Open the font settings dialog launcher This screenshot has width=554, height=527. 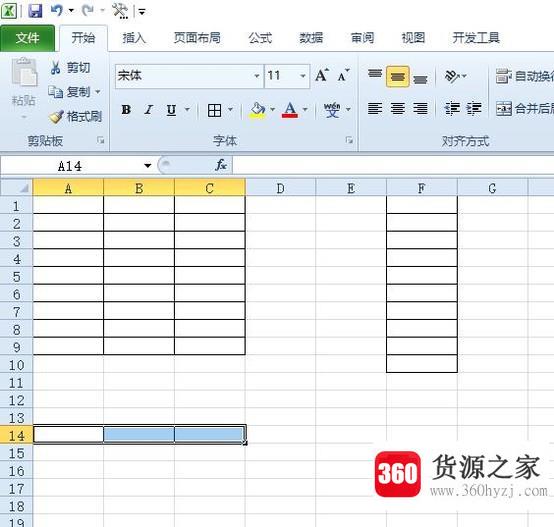[349, 141]
